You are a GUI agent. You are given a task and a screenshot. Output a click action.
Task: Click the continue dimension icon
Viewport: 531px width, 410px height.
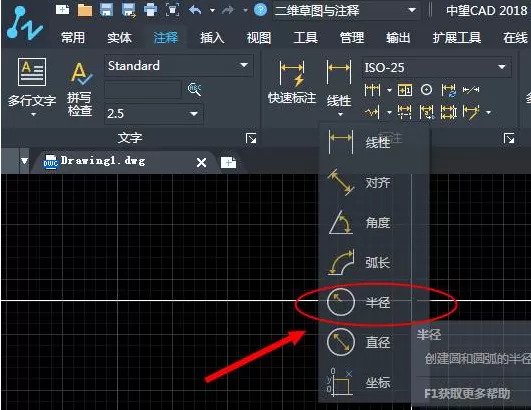[x=373, y=90]
